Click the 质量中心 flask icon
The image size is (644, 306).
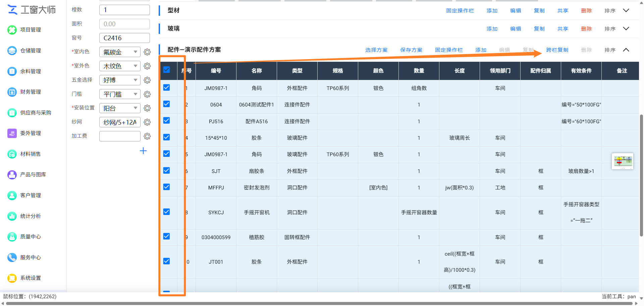point(12,237)
